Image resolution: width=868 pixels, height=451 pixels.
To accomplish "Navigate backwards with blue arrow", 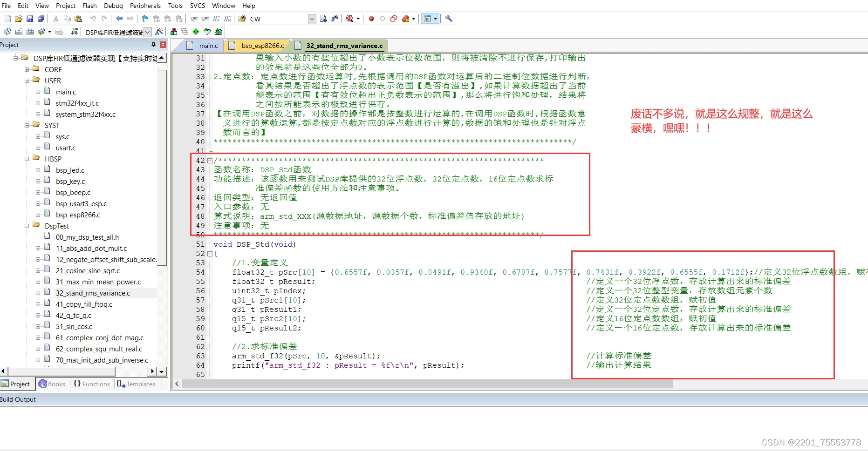I will [119, 19].
